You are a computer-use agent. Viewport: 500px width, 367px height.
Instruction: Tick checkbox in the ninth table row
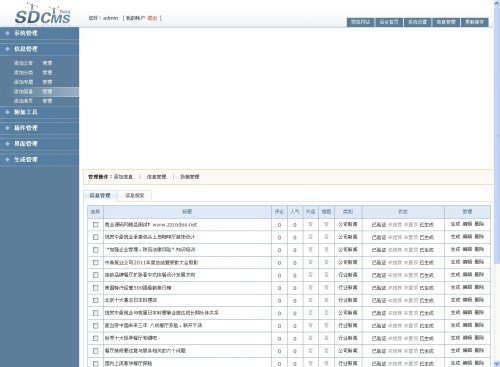point(96,326)
